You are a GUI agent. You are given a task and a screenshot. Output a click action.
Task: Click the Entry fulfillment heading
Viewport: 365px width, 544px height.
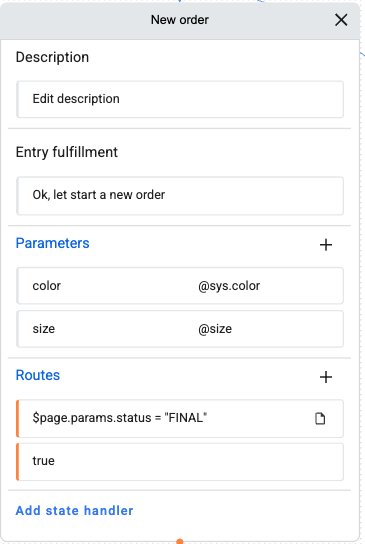coord(67,152)
